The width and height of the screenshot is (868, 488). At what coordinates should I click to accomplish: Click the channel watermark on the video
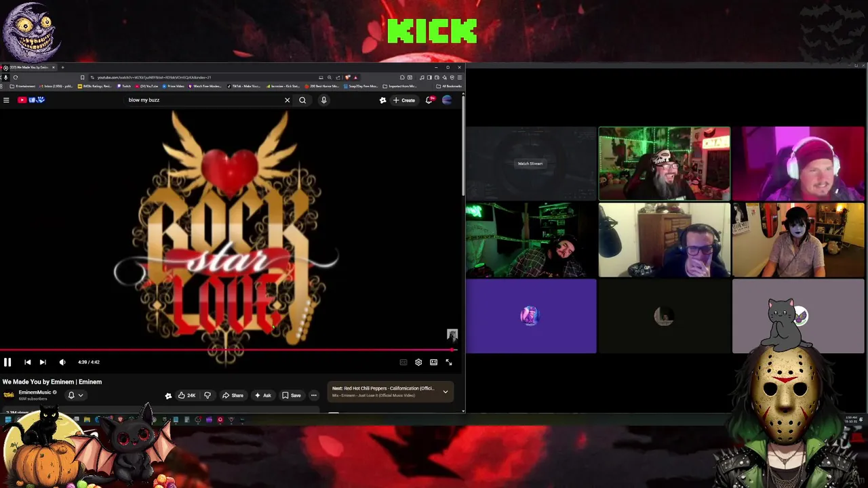pyautogui.click(x=452, y=335)
